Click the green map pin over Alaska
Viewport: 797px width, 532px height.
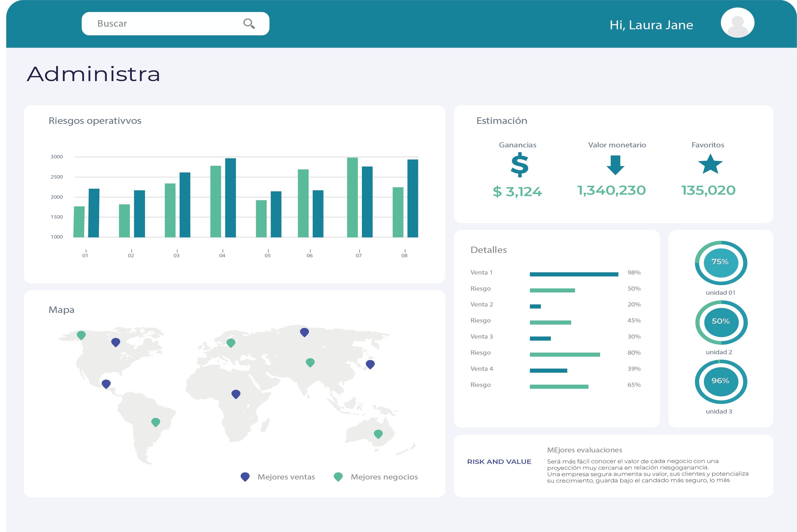coord(81,335)
